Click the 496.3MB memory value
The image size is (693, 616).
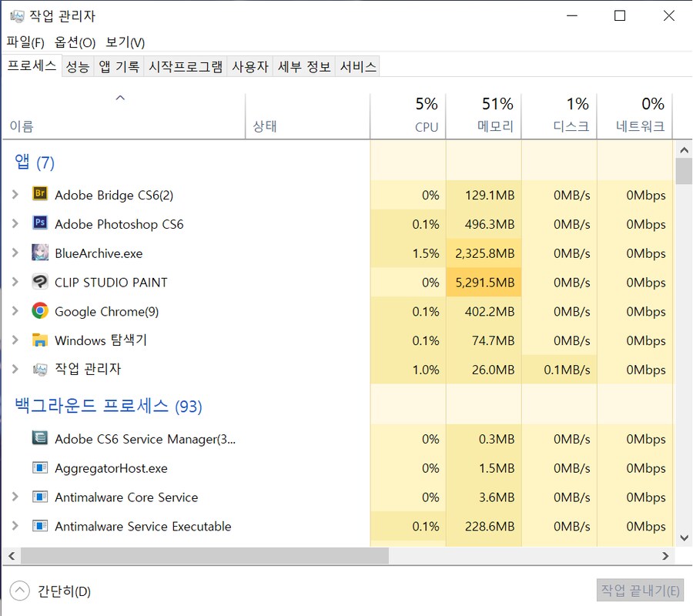click(x=489, y=224)
